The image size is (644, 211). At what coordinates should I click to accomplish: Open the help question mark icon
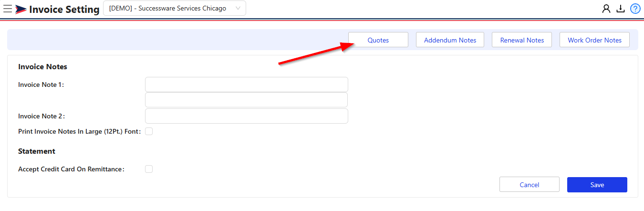[x=635, y=9]
